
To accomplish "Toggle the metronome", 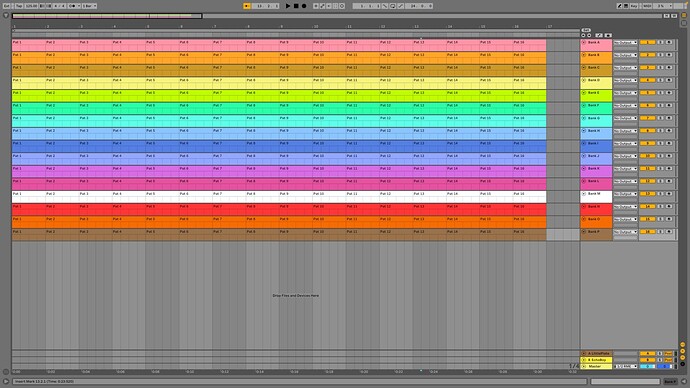I will [x=73, y=6].
